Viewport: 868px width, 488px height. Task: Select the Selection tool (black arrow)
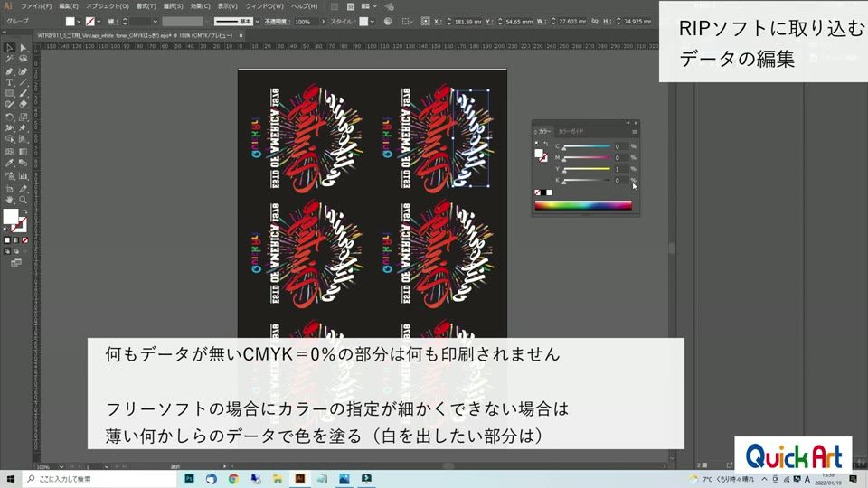[9, 48]
